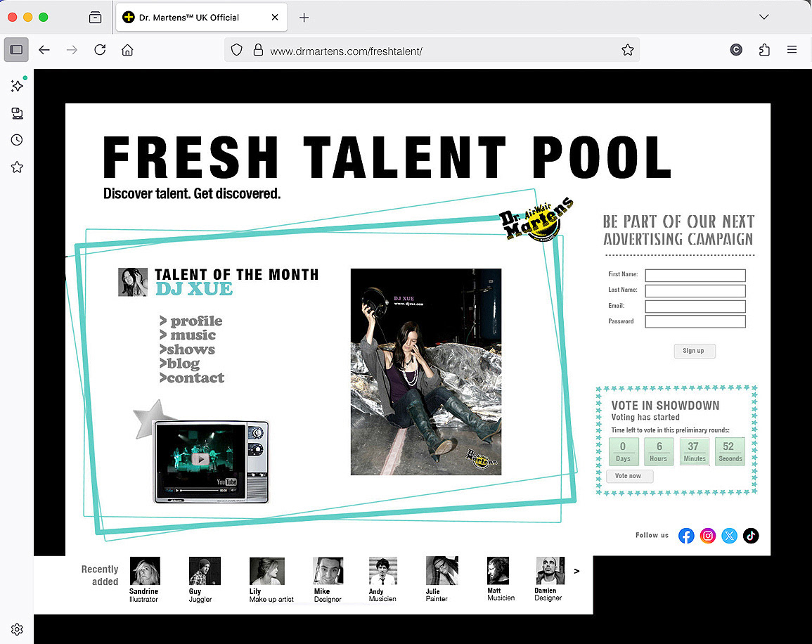812x644 pixels.
Task: Reload the Dr. Martens page
Action: point(100,50)
